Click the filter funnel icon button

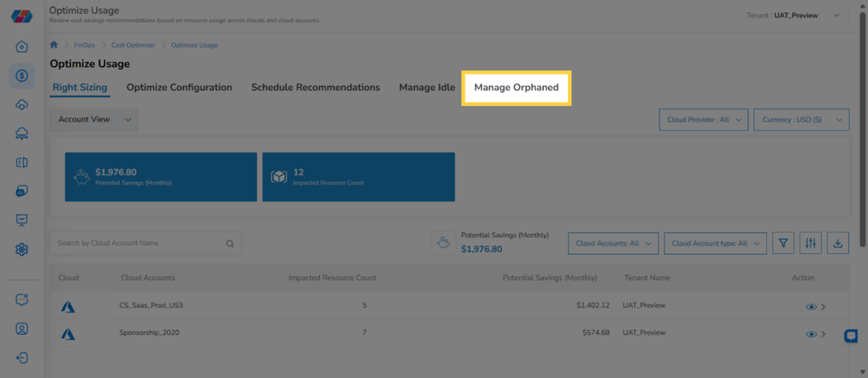click(x=784, y=243)
